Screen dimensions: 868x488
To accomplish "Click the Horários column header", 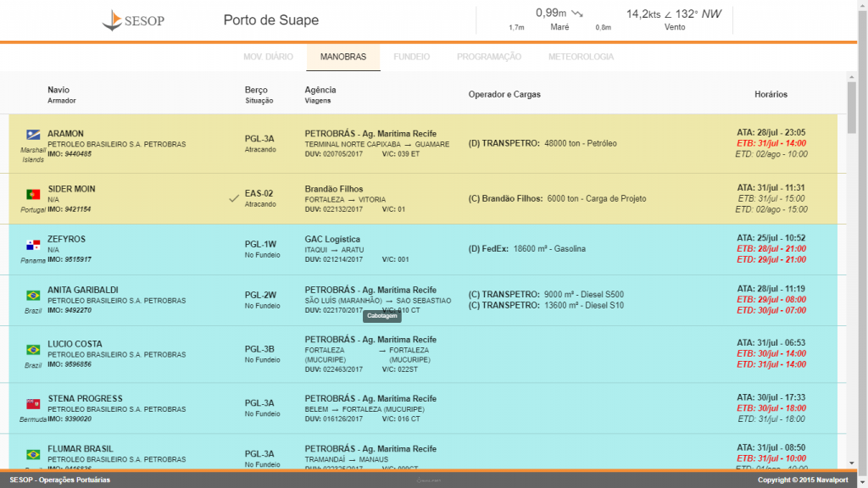I will pyautogui.click(x=771, y=94).
